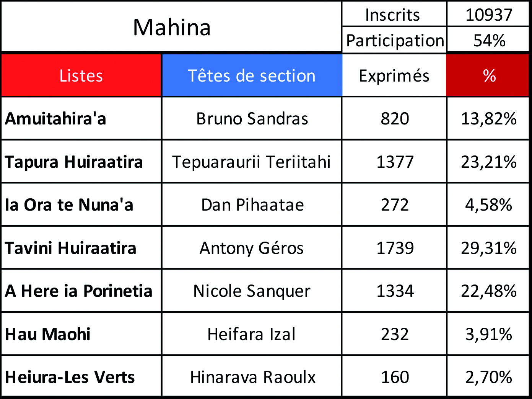Select the Heiura-Les Verts 2,70% cell
Viewport: 532px width, 399px height.
[488, 377]
